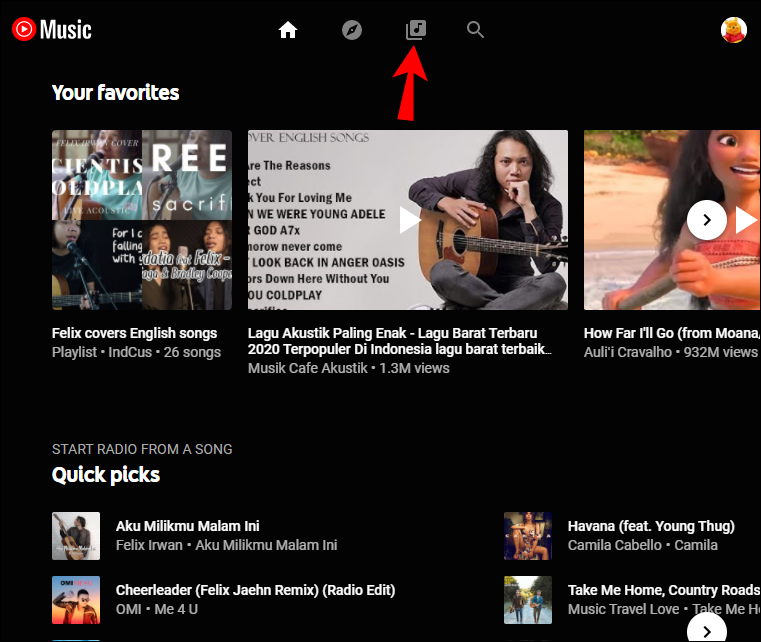Select the Aku Milikmu Malam Ini song title
The image size is (761, 642).
[187, 526]
